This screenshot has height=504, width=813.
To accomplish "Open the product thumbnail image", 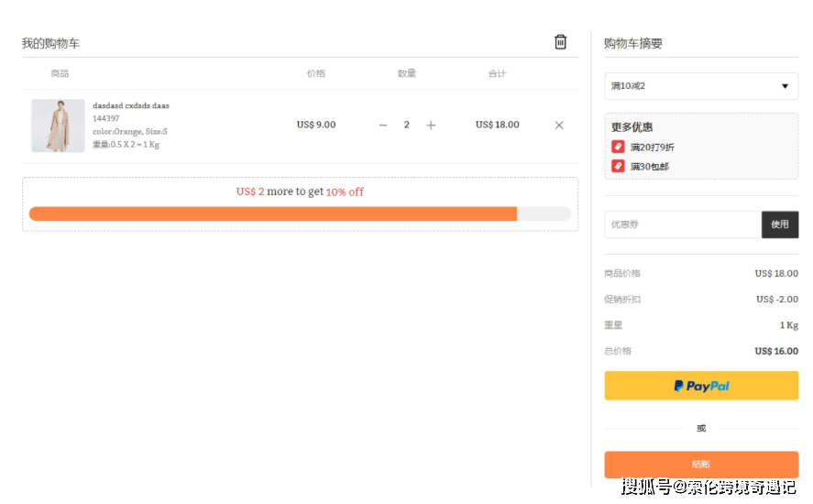I will (58, 126).
